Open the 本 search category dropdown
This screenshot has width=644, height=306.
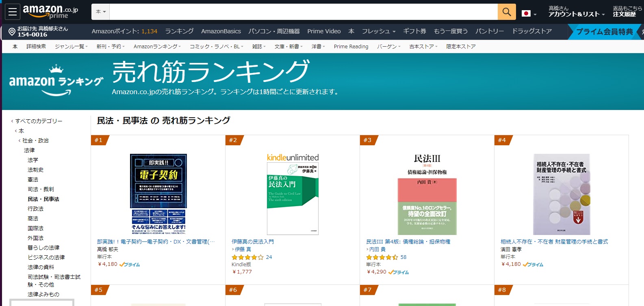pos(100,12)
